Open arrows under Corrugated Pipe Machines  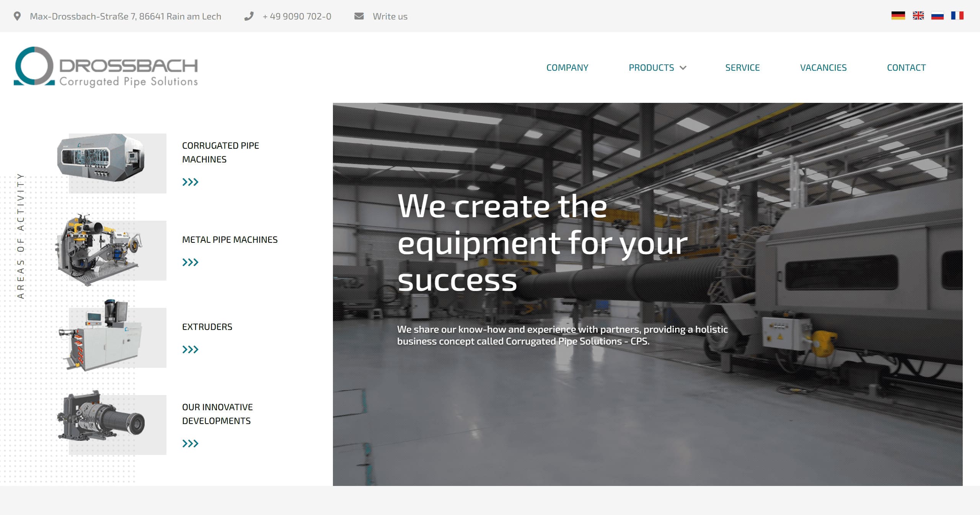click(x=190, y=182)
